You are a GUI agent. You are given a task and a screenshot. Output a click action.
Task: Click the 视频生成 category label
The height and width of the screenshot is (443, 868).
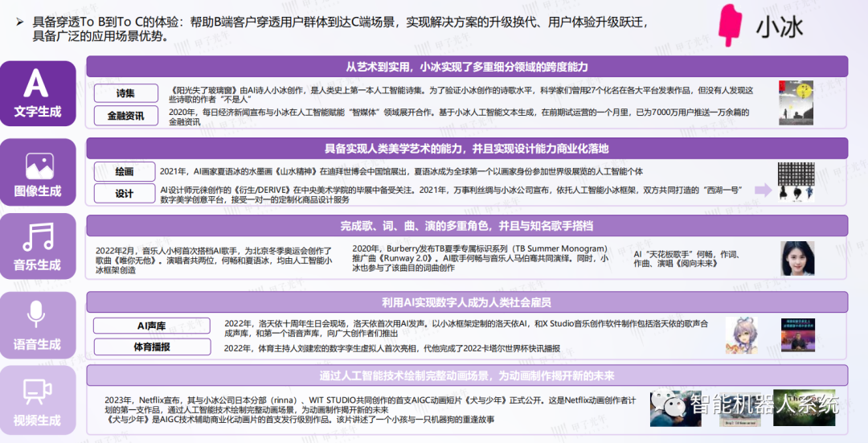pyautogui.click(x=37, y=420)
